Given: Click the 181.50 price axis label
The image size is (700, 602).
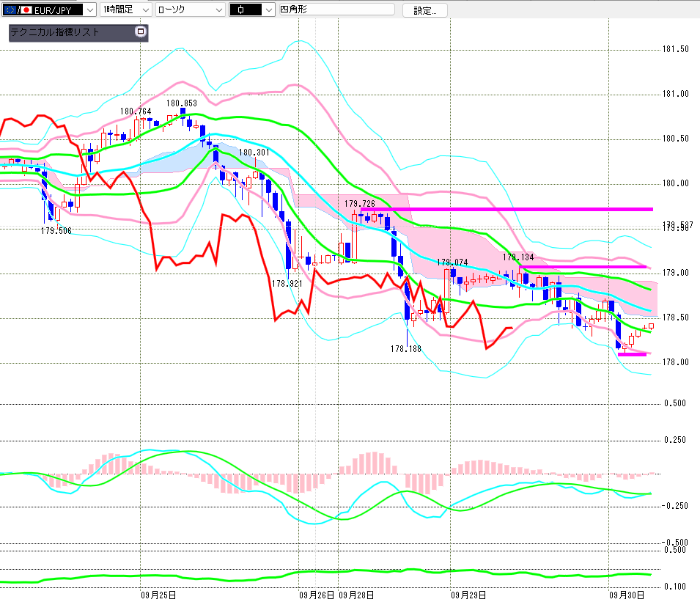Looking at the screenshot, I should [676, 49].
